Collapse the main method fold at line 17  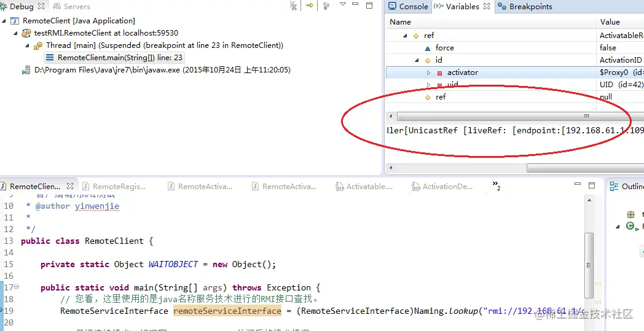(x=17, y=287)
